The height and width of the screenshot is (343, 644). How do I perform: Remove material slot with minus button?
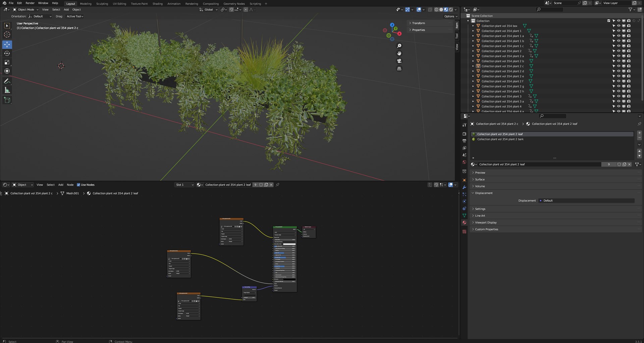pos(639,138)
